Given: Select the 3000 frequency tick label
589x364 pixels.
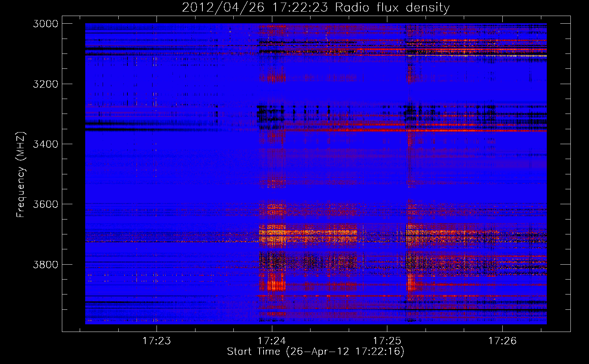Looking at the screenshot, I should coord(46,24).
